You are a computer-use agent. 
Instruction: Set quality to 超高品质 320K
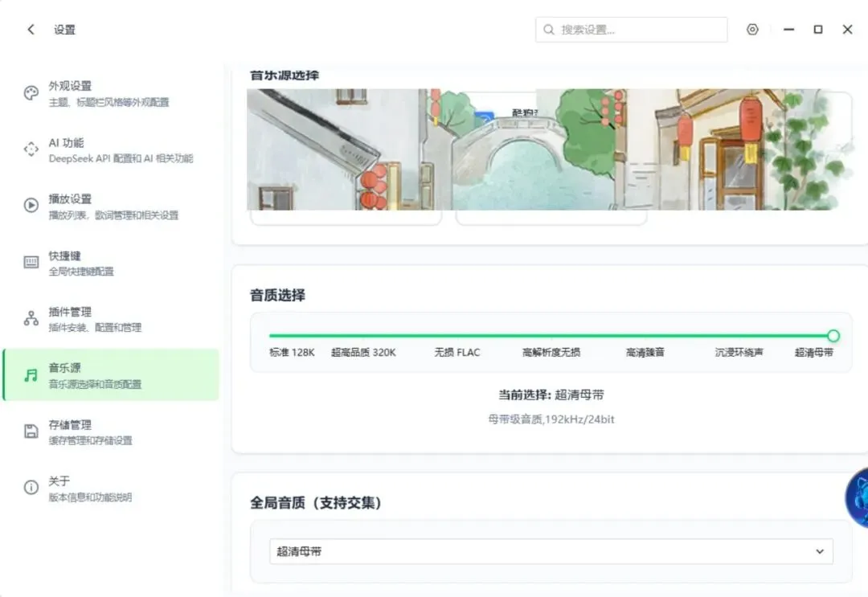[x=363, y=353]
